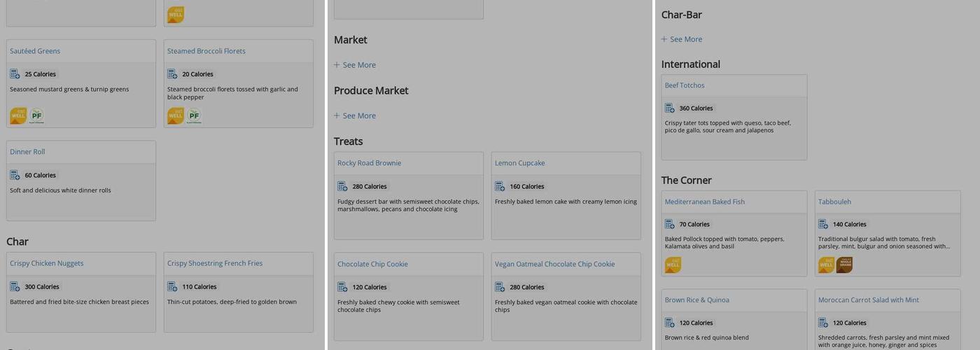Screen dimensions: 980x350
Task: Expand See More under Produce Market
Action: (355, 115)
